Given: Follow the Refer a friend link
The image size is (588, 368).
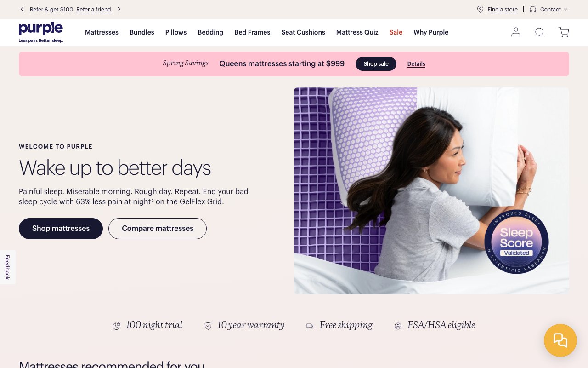Looking at the screenshot, I should [x=94, y=9].
